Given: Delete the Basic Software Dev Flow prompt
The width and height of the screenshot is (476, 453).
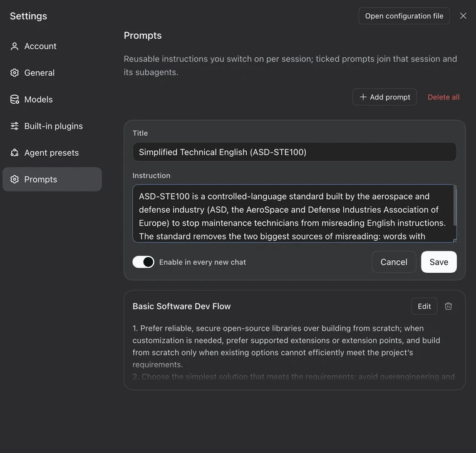Looking at the screenshot, I should point(448,306).
